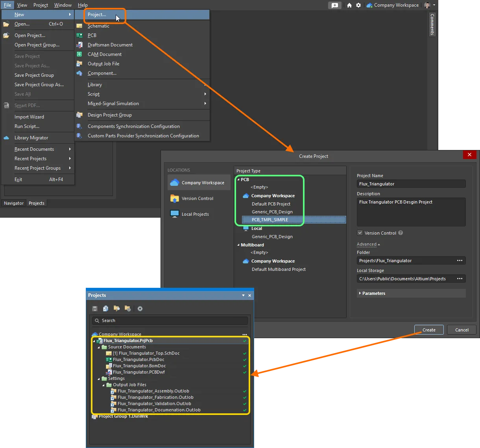Screen dimensions: 480x448
Task: Open preferences gear icon in title bar
Action: pos(358,6)
